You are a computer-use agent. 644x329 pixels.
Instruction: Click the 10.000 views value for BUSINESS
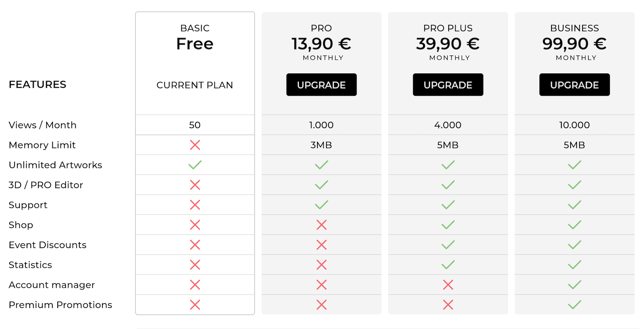click(x=574, y=125)
